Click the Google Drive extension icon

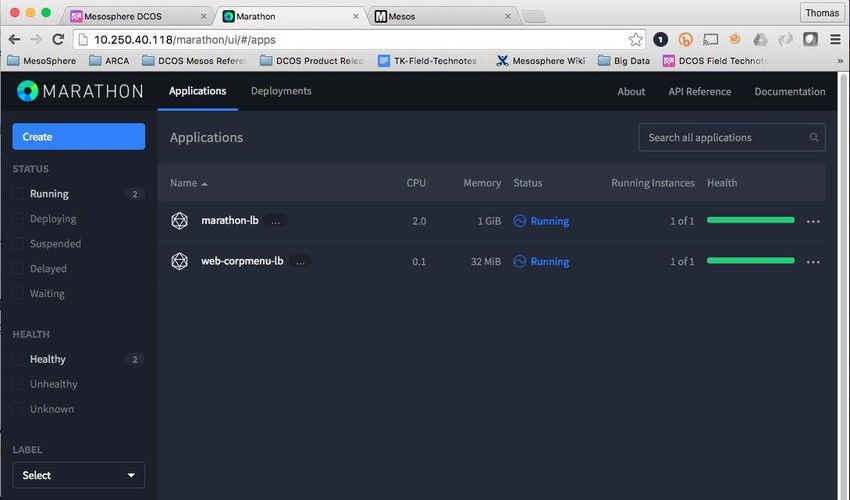click(760, 39)
